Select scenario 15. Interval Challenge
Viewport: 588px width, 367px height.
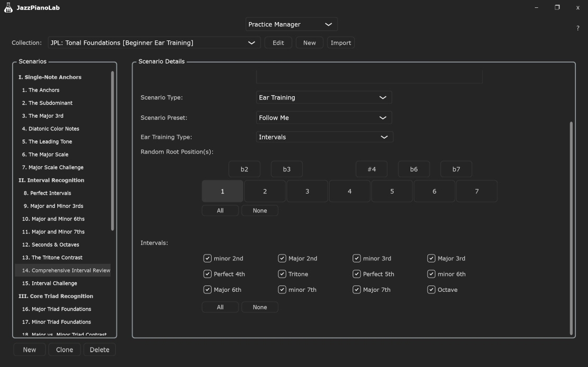coord(63,283)
